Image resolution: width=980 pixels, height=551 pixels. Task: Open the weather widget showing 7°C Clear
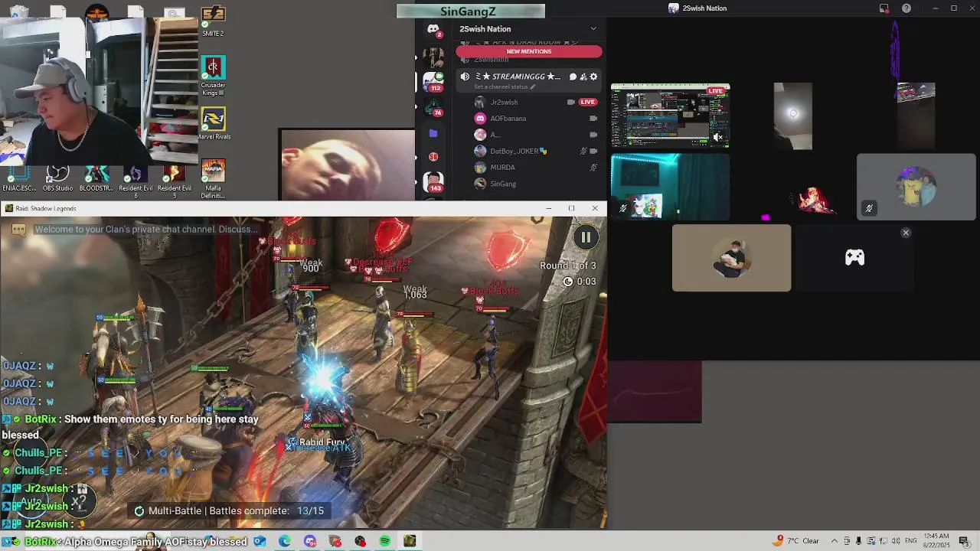pos(797,541)
